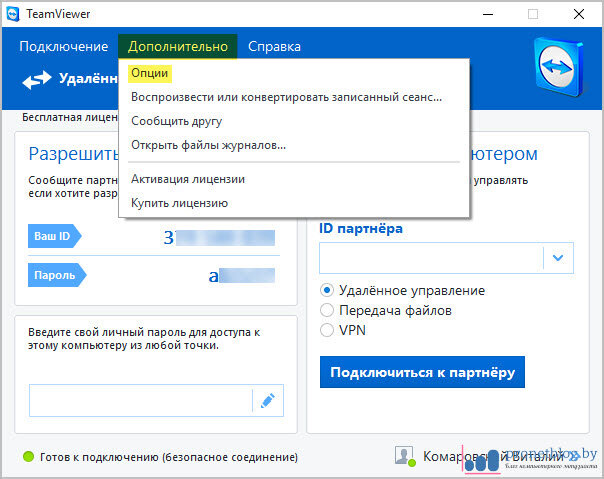Click the Пароль label tag
604x479 pixels.
[57, 275]
